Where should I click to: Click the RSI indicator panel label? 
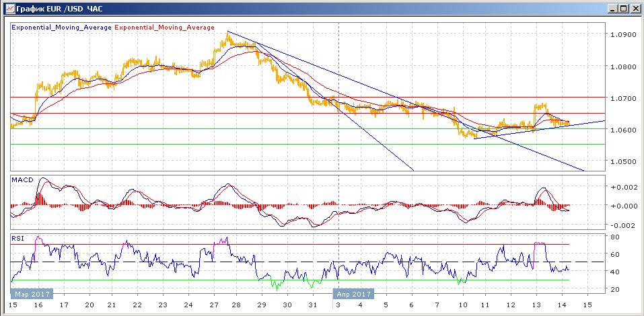17,237
